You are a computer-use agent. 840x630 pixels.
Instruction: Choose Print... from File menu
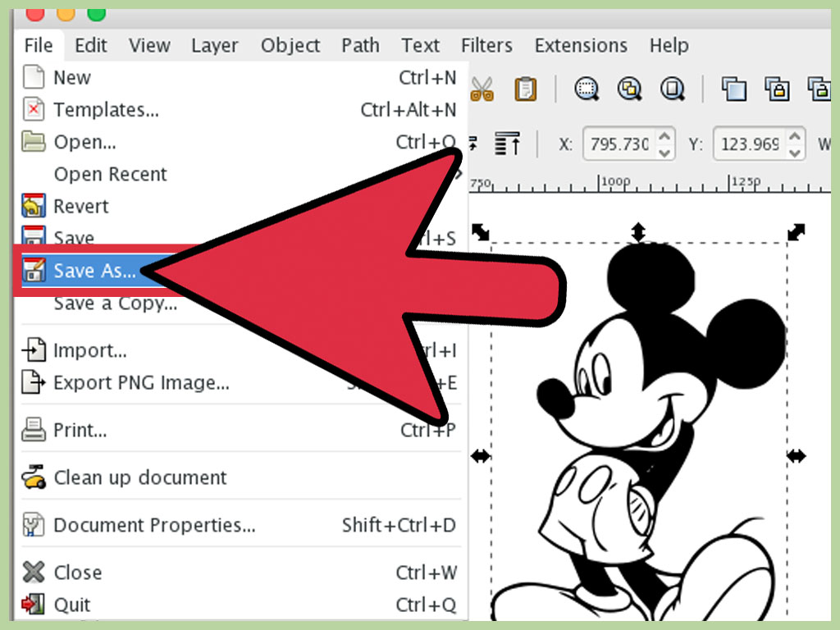tap(240, 430)
